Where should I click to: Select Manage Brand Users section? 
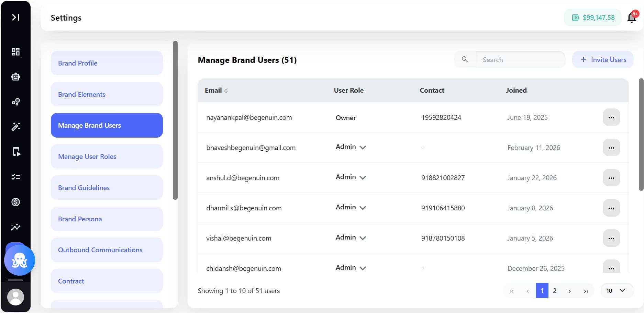pos(107,125)
